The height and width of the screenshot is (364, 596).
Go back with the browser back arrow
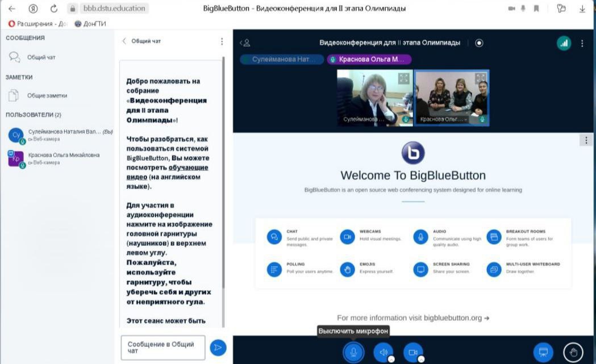11,9
